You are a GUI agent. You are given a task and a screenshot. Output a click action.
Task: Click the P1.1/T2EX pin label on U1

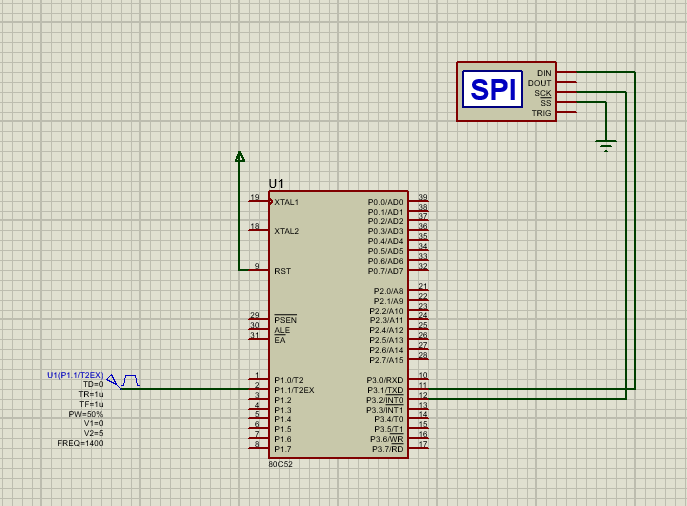click(x=294, y=390)
